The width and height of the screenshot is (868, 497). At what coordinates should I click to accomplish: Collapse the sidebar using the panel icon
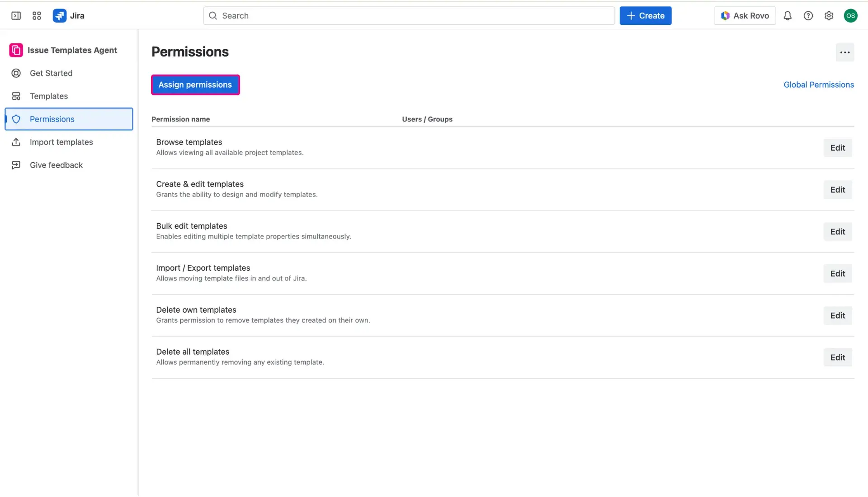click(16, 15)
